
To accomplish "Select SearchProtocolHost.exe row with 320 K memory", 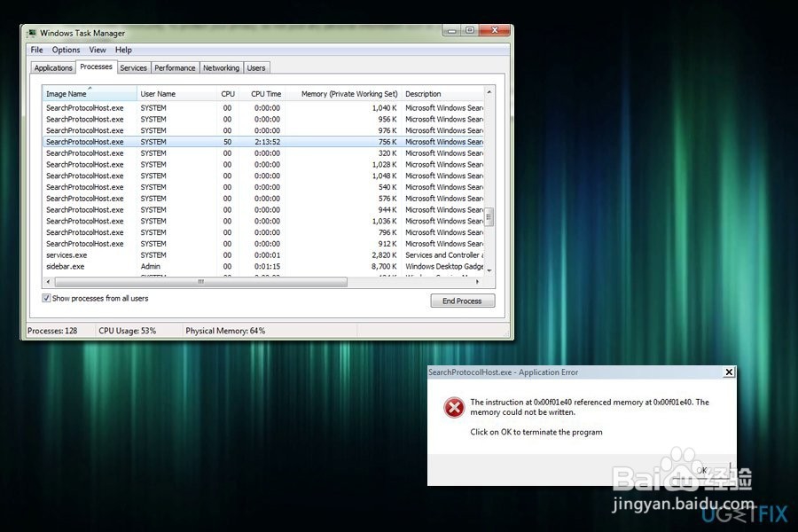I will coord(263,153).
